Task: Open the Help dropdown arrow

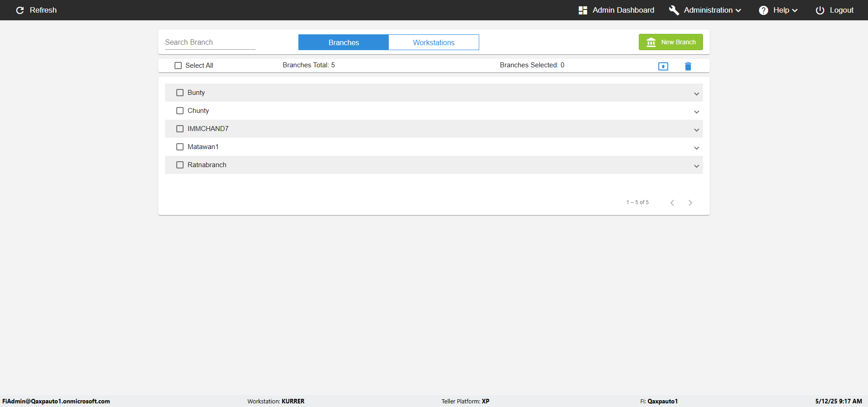Action: [795, 11]
